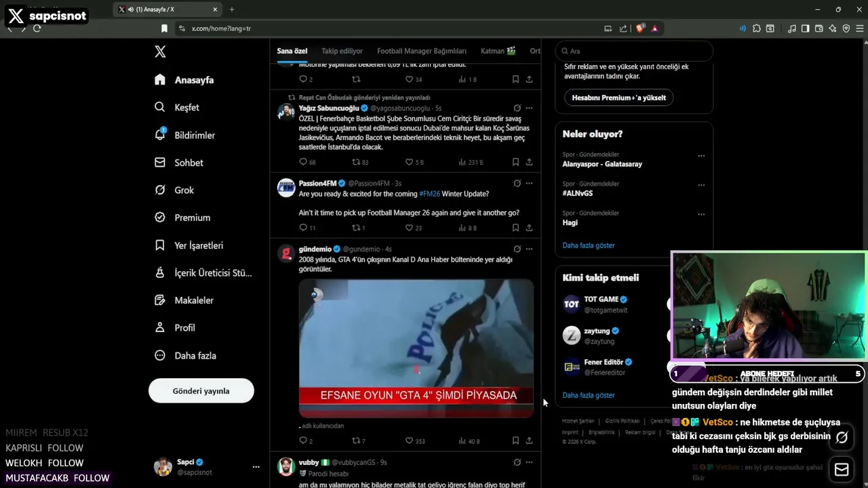Open the floating Grok button
The width and height of the screenshot is (868, 488).
click(842, 438)
